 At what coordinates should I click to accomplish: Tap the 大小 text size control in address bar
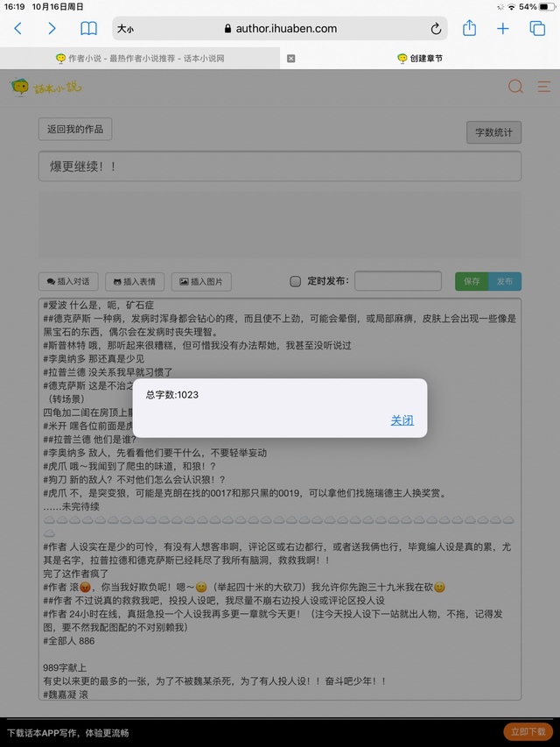[x=125, y=29]
